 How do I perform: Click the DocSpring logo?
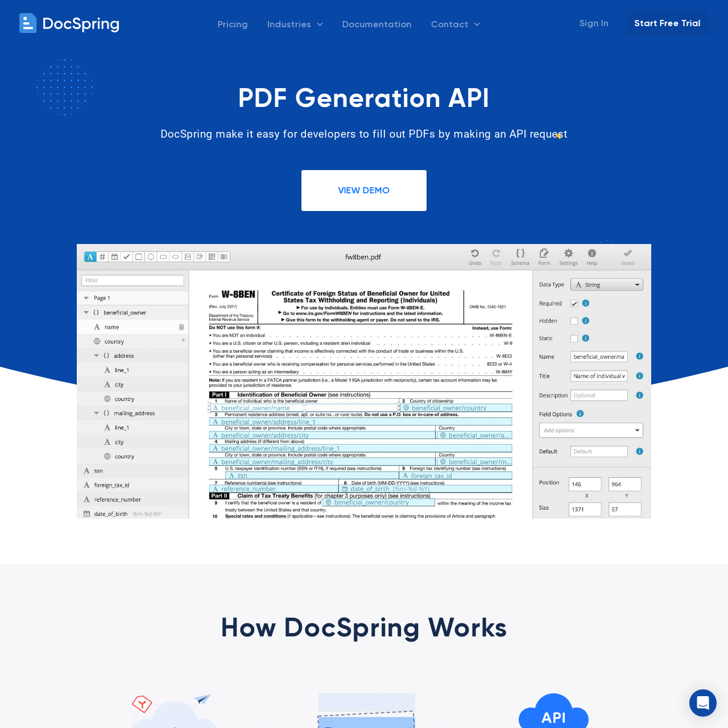69,23
